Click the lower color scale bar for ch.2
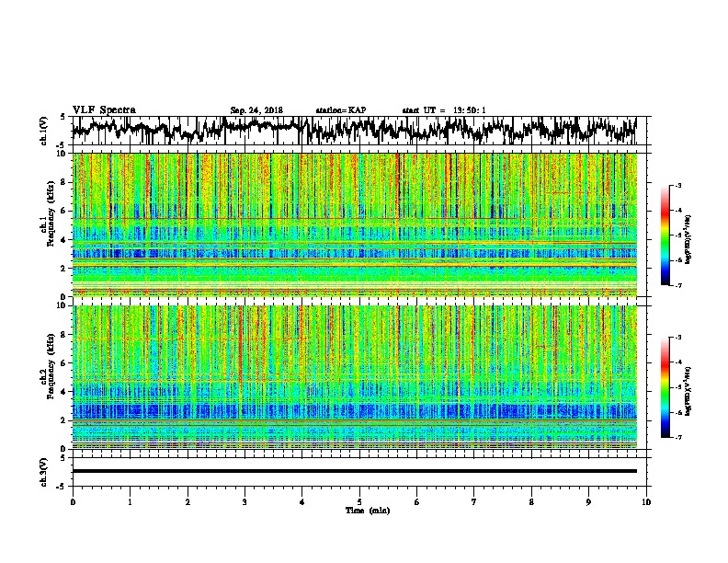This screenshot has height=563, width=728. coord(665,387)
